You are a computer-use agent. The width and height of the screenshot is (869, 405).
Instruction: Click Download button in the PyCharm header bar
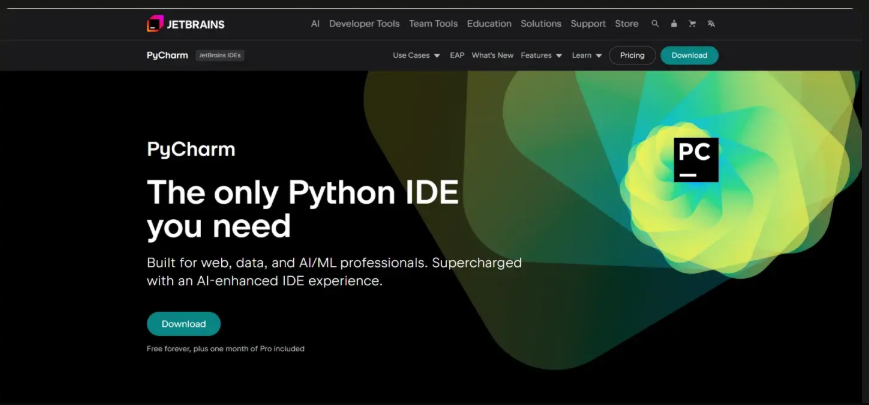click(x=689, y=56)
